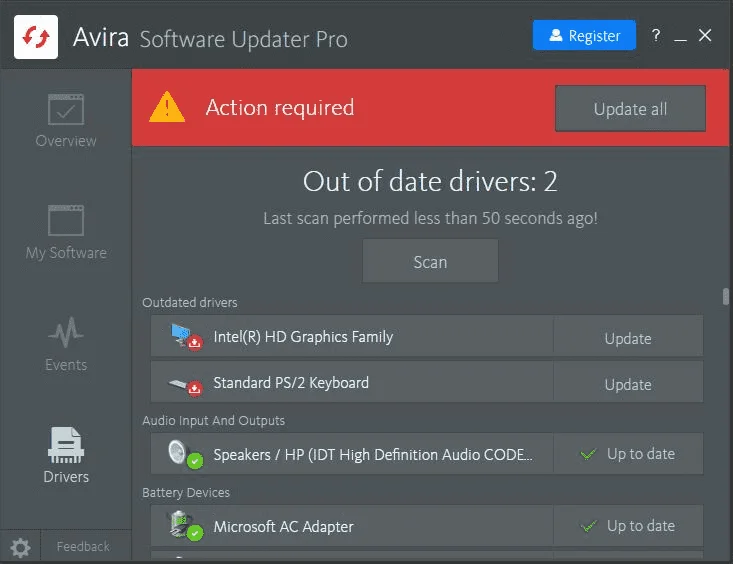This screenshot has height=564, width=733.
Task: Click the Avira red arrows logo
Action: [36, 37]
